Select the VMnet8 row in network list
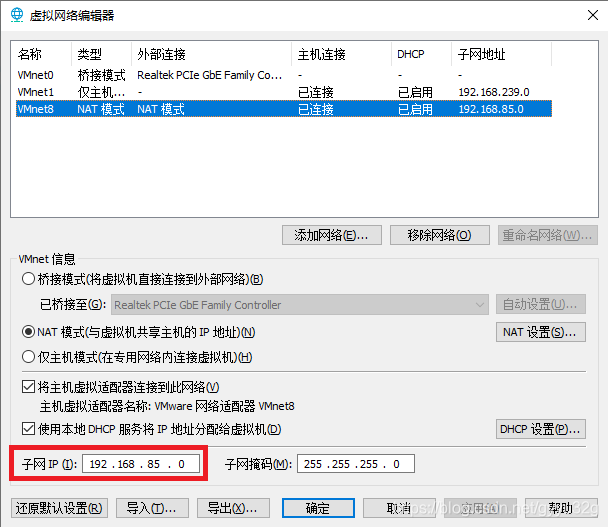Viewport: 608px width, 527px height. 283,109
